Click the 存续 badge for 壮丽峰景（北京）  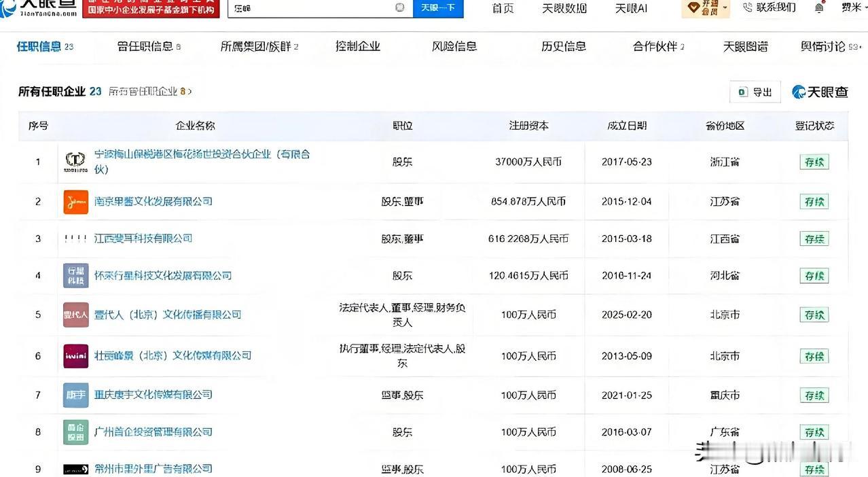point(814,356)
